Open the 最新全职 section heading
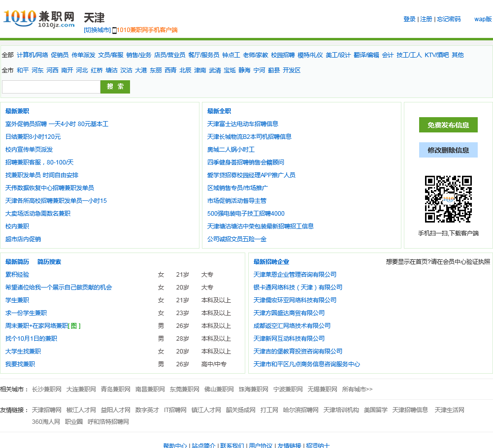 [219, 111]
